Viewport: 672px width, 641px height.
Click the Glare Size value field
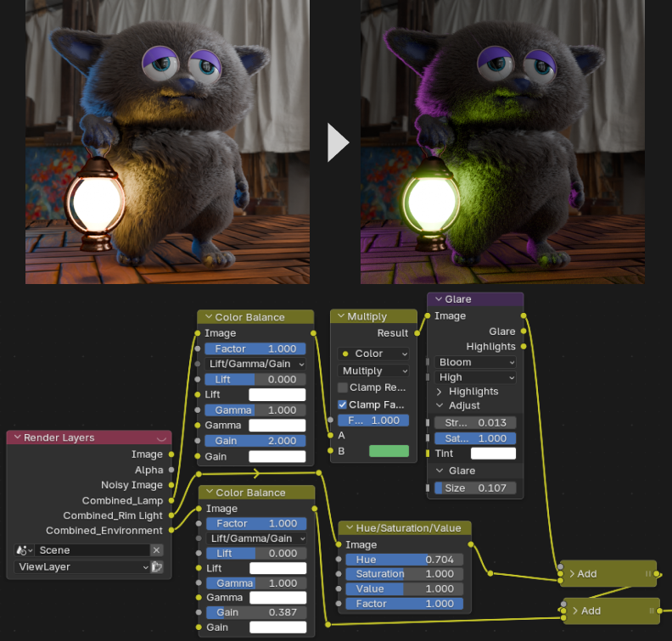pos(475,488)
